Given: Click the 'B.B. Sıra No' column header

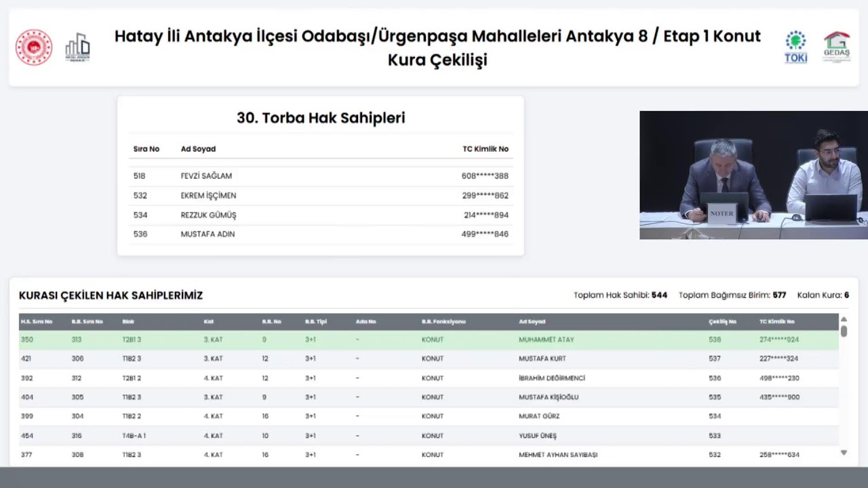Looking at the screenshot, I should pos(87,322).
